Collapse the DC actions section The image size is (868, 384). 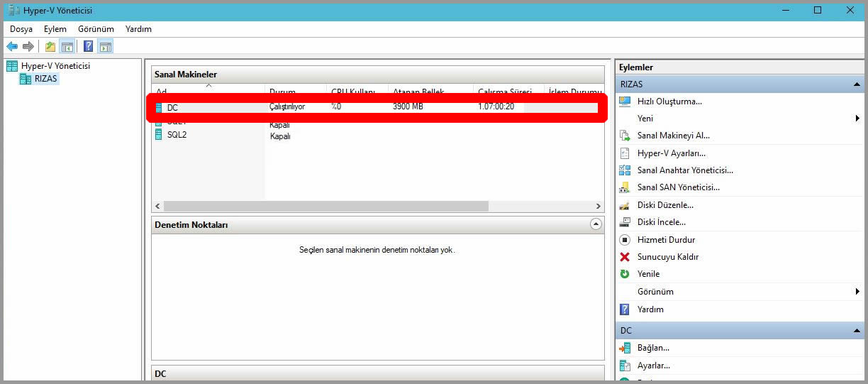point(857,331)
